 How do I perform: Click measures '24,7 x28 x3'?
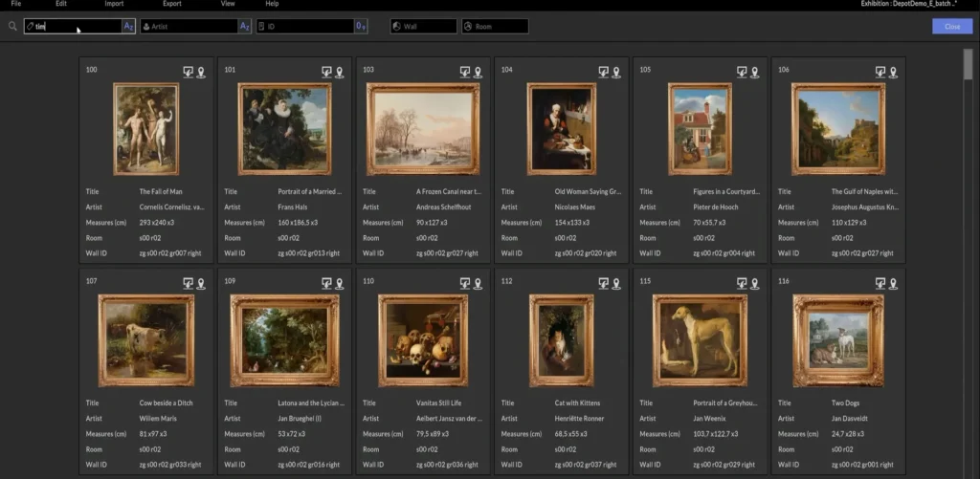coord(848,434)
